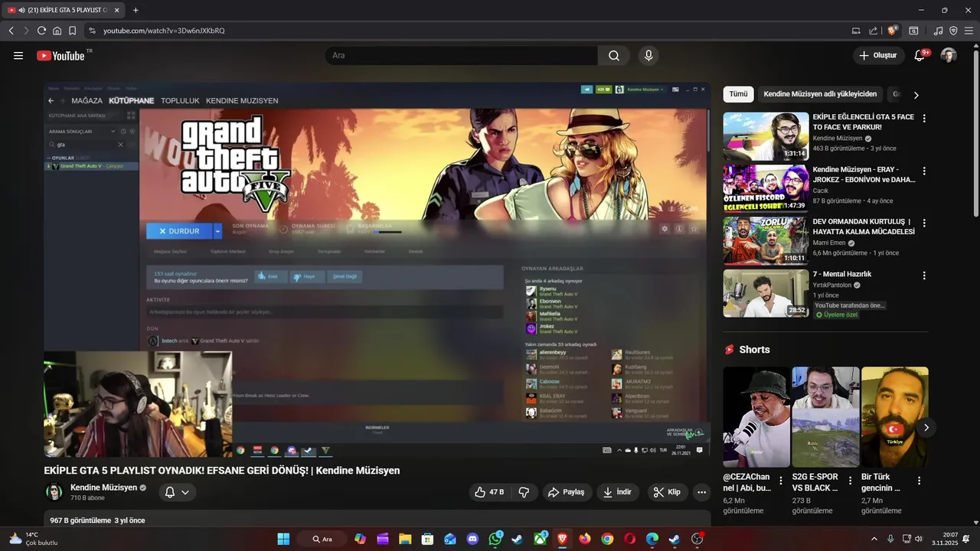Open the S2G E-SPOR VS BLACK short thumbnail

(825, 417)
